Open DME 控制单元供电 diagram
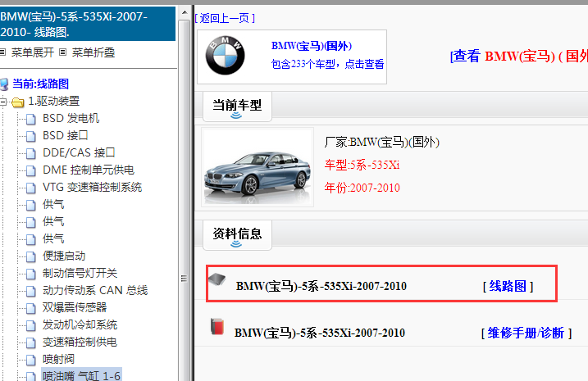Screen dimensions: 588x381 88,170
